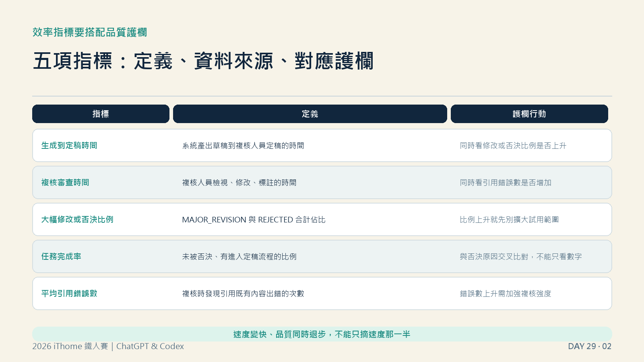Click the 平均引用錯誤數 metric name
Viewport: 644px width, 362px height.
pyautogui.click(x=69, y=294)
